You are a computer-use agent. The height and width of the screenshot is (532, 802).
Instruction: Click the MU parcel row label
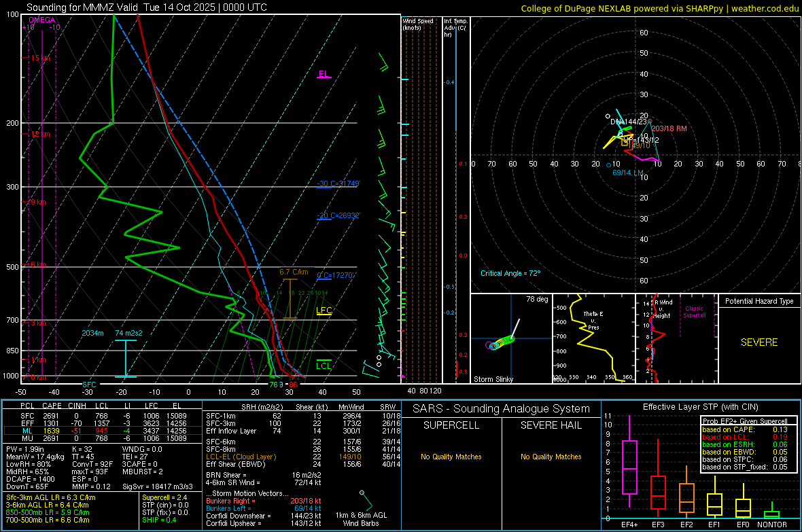click(27, 438)
